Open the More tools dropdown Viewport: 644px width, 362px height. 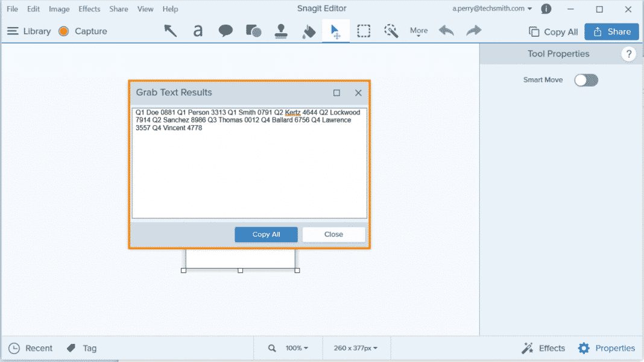coord(418,31)
